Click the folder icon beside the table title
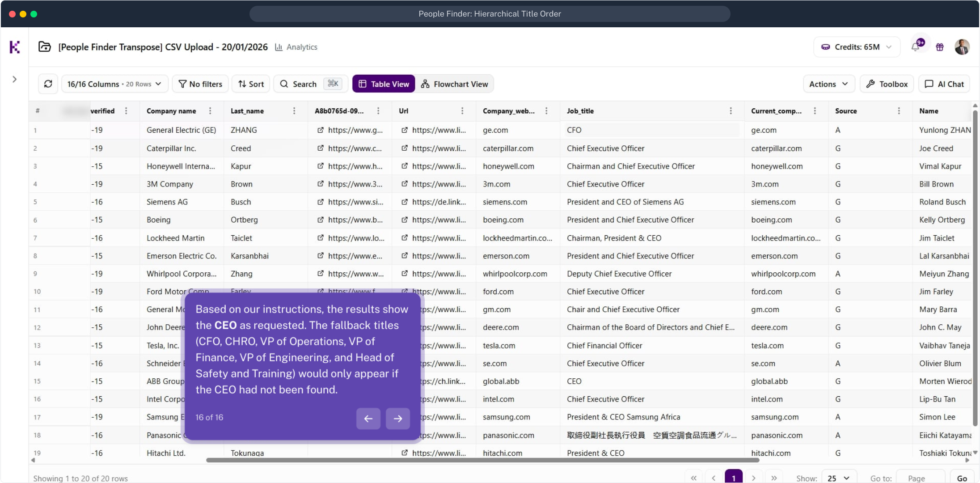This screenshot has width=980, height=483. coord(45,47)
